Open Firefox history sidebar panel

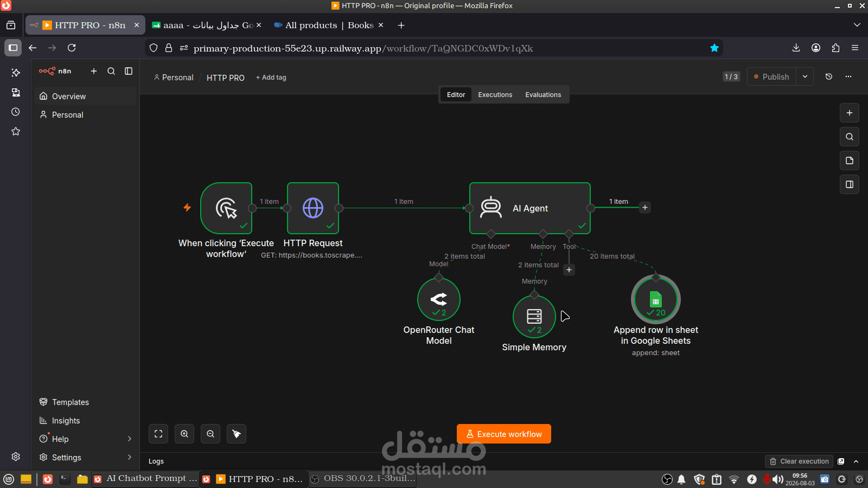[16, 112]
